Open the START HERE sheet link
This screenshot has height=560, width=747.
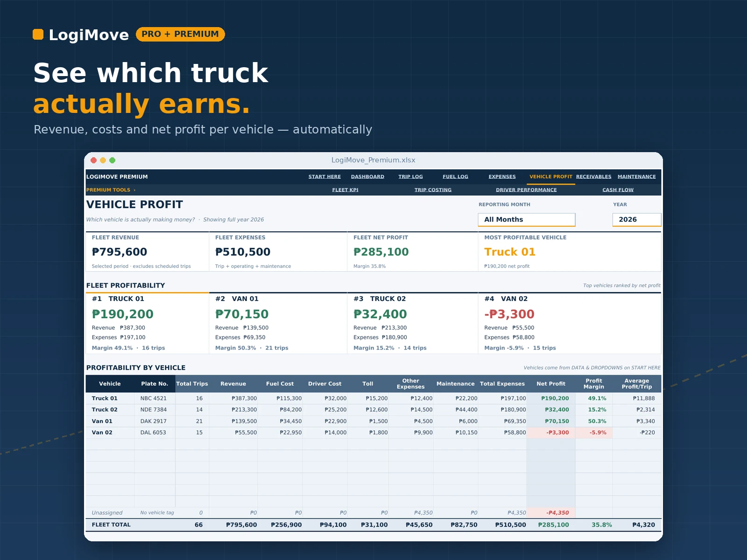[324, 177]
